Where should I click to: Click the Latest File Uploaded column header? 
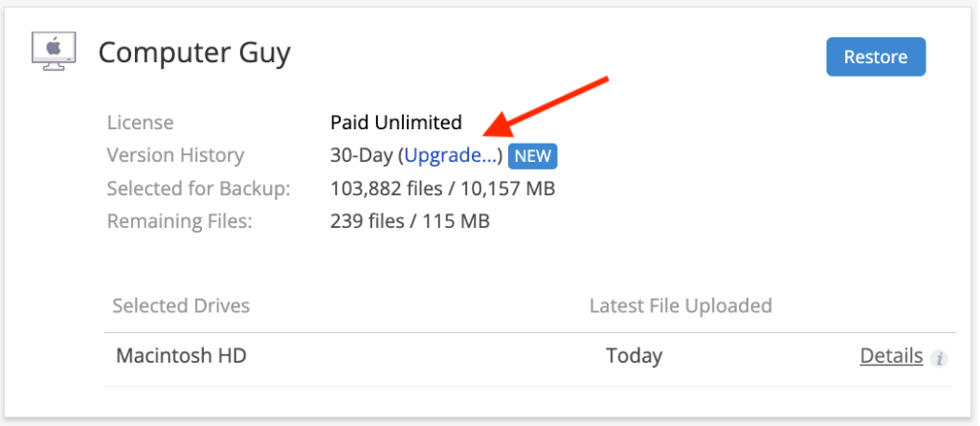pyautogui.click(x=680, y=306)
